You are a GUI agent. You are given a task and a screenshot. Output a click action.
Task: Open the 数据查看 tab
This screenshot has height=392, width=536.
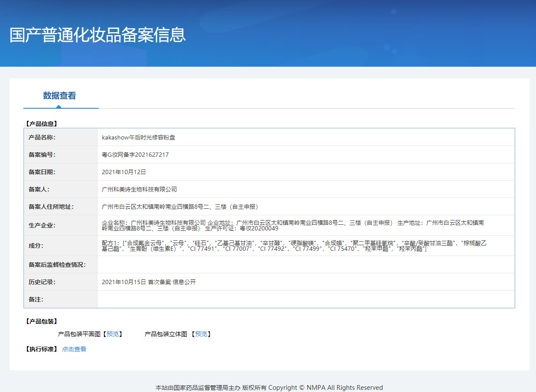pos(60,96)
